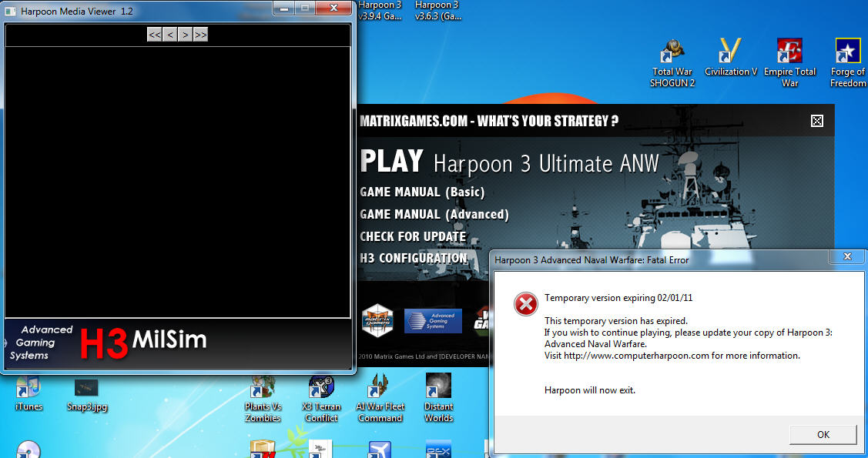Go to previous media with < button
This screenshot has height=458, width=868.
[170, 35]
